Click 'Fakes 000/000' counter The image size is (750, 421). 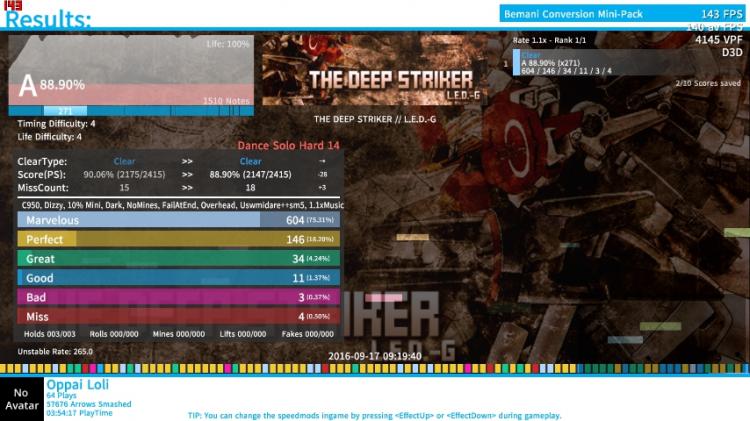tap(308, 334)
